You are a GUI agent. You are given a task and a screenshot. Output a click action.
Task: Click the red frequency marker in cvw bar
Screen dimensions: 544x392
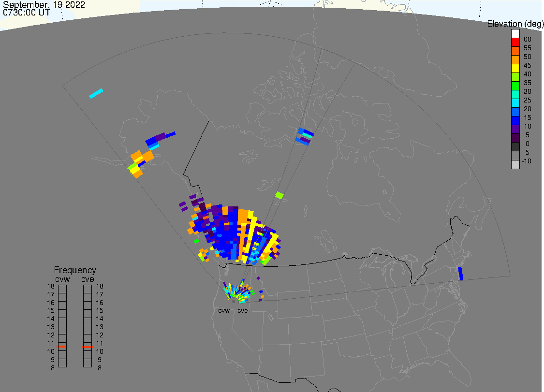tap(62, 346)
